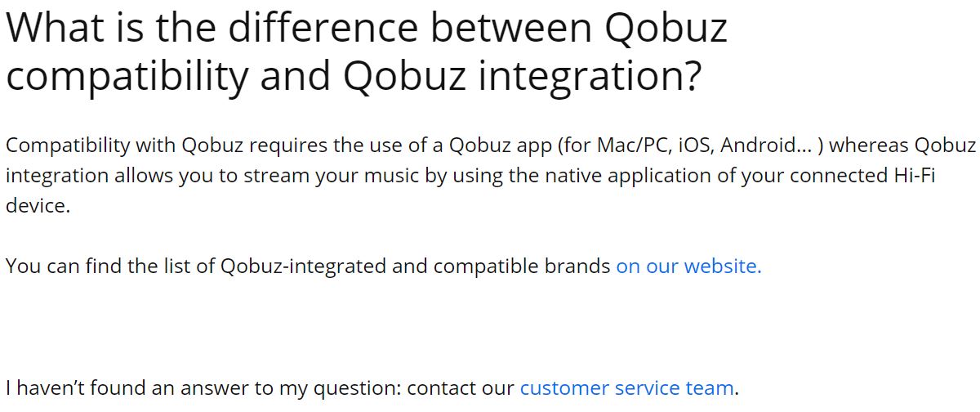Click the page heading about Qobuz compatibility

pyautogui.click(x=366, y=51)
